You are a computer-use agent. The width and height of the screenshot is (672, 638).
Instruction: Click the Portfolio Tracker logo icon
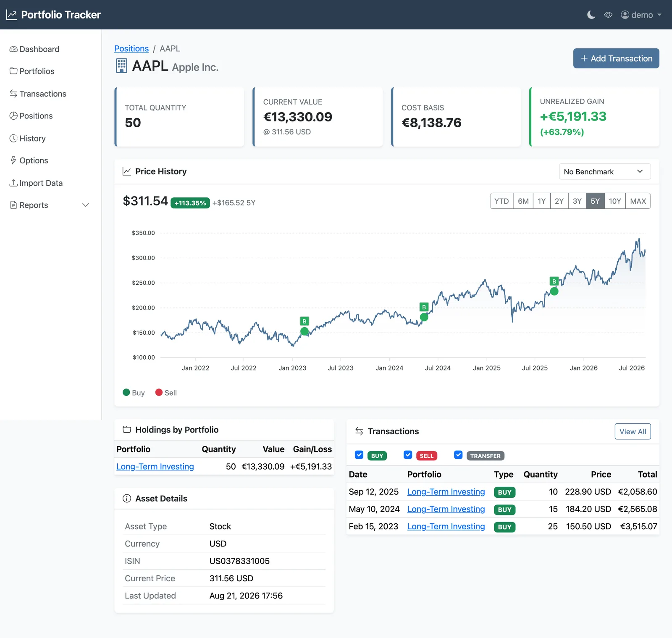point(11,15)
